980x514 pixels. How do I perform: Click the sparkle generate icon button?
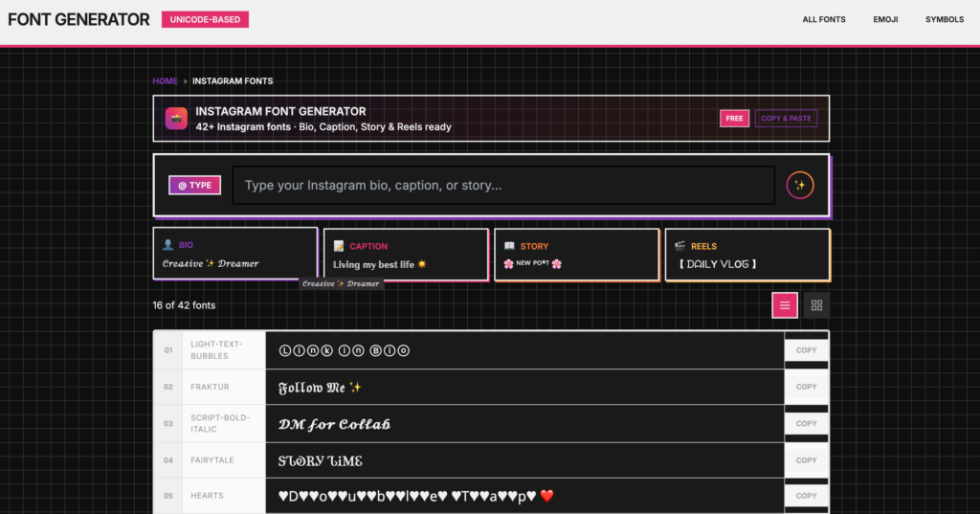tap(800, 186)
